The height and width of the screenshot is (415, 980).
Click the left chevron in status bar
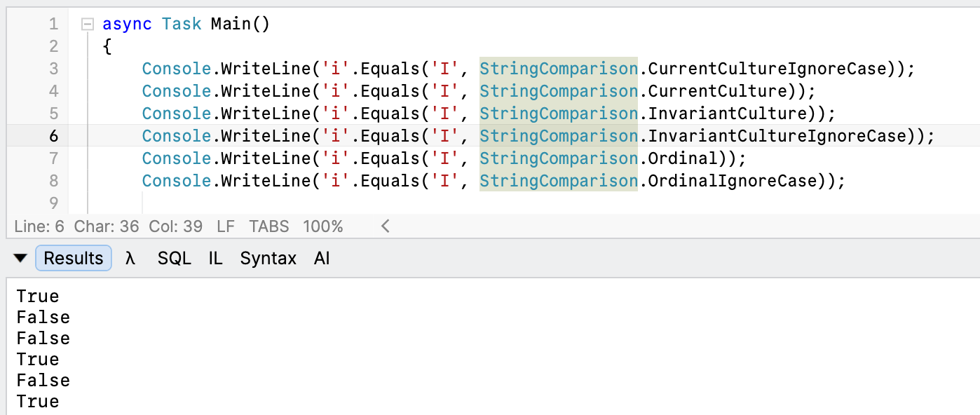click(385, 226)
